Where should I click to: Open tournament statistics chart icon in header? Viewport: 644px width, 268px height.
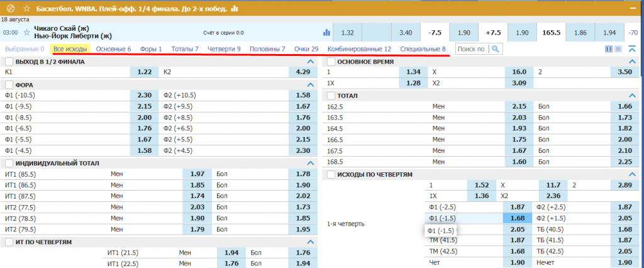(x=235, y=9)
